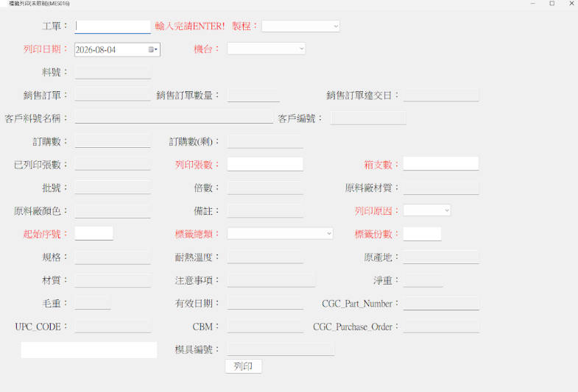
Task: Click the 原產地 field
Action: pos(441,257)
